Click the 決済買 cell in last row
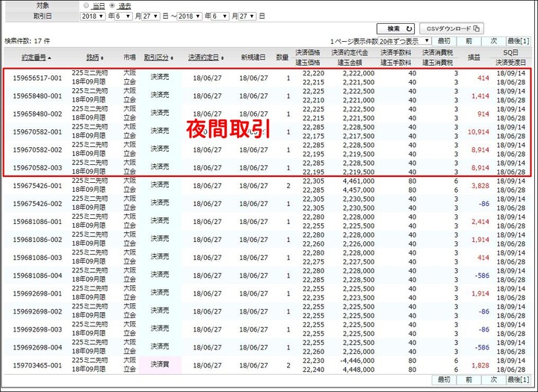Viewport: 538px width, 392px height. click(160, 364)
